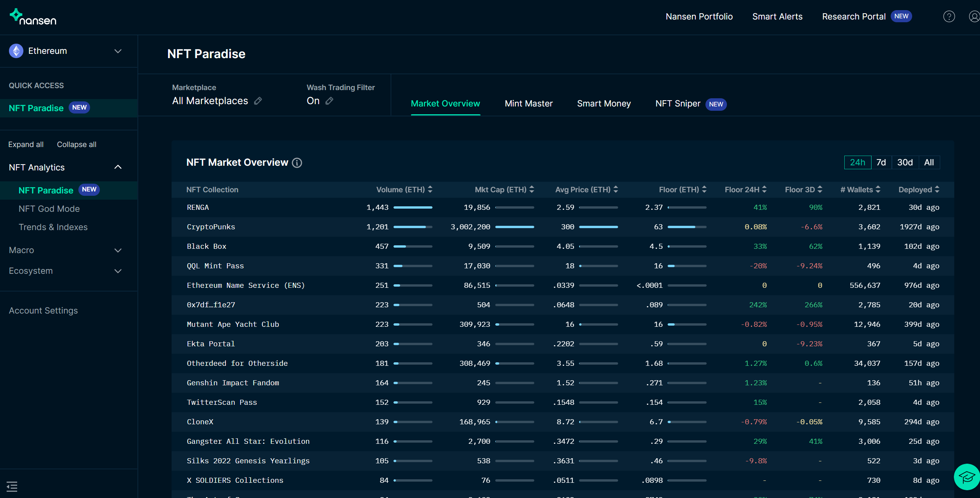Edit the Marketplace filter pencil icon
980x498 pixels.
[x=258, y=101]
